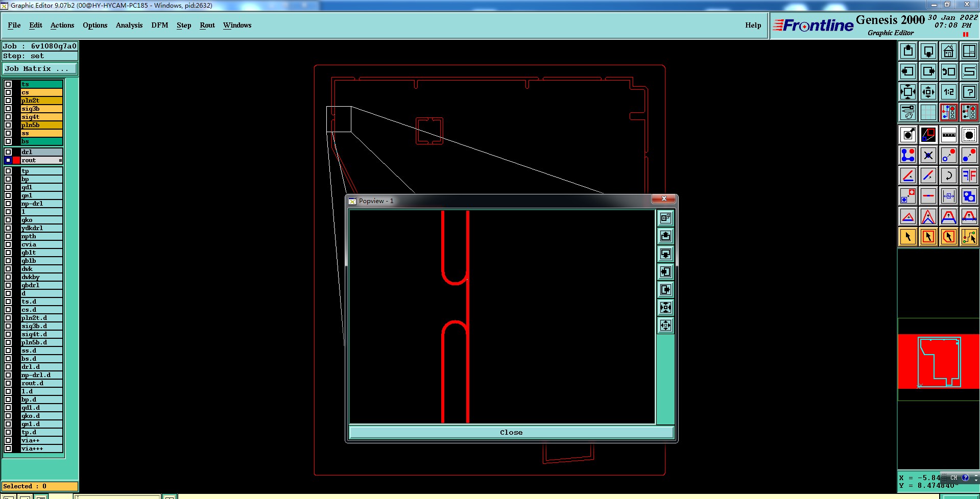The height and width of the screenshot is (499, 980).
Task: Select the dimension arrows tool
Action: [949, 196]
